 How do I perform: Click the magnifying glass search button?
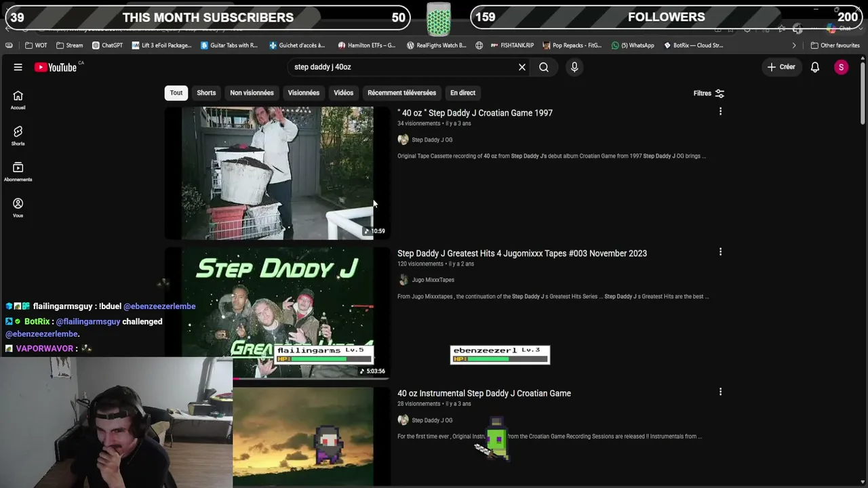[544, 67]
